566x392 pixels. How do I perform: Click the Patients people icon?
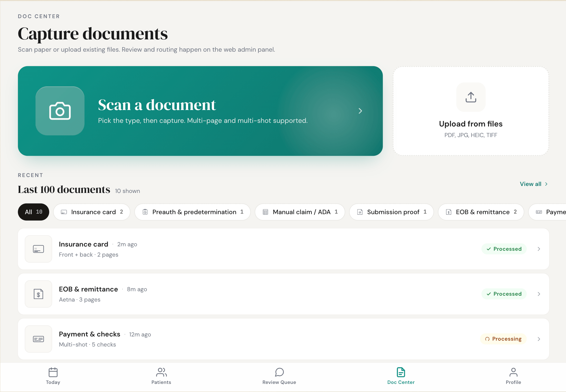(161, 372)
